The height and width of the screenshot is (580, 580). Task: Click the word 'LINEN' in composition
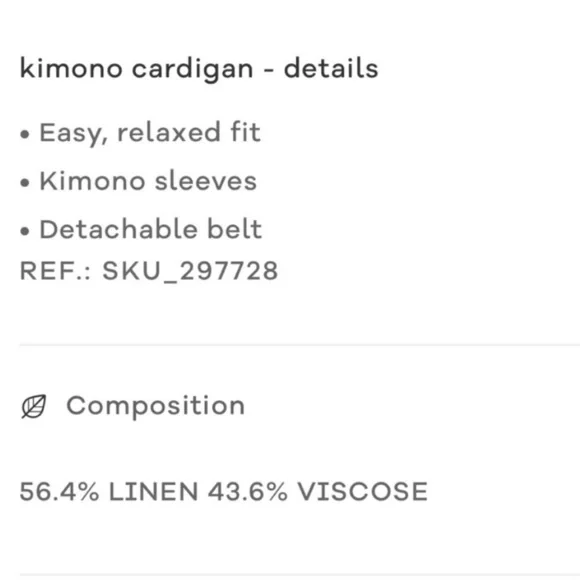(154, 492)
